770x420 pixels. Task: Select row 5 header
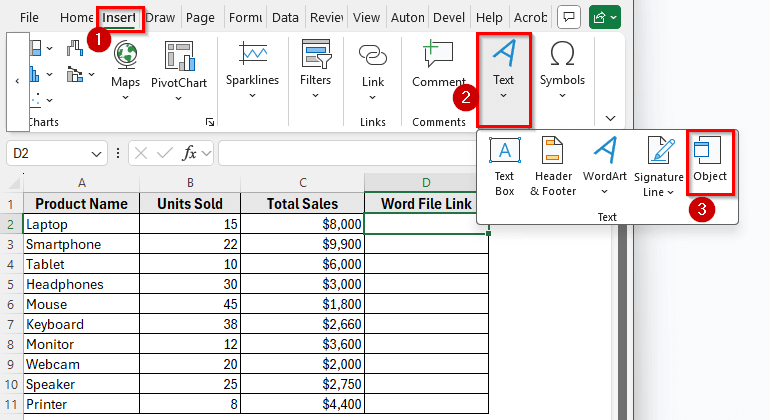tap(11, 284)
